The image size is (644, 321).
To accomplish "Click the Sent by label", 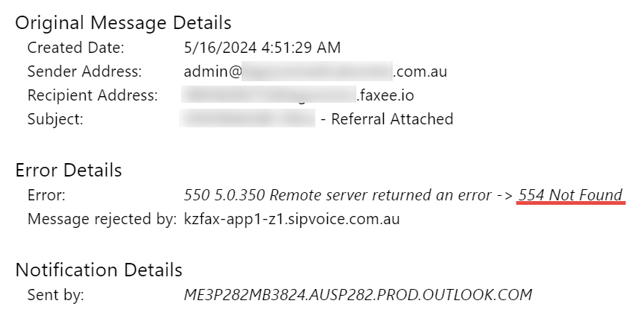I will click(x=56, y=295).
